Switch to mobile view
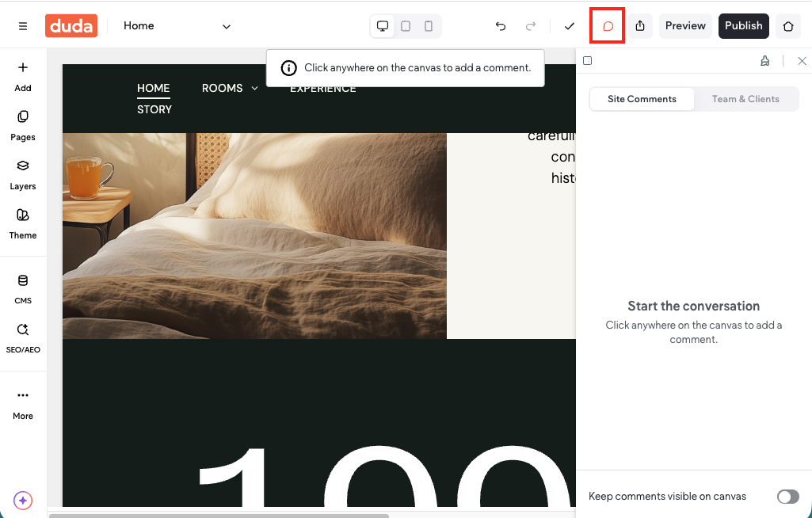812x518 pixels. click(x=429, y=26)
